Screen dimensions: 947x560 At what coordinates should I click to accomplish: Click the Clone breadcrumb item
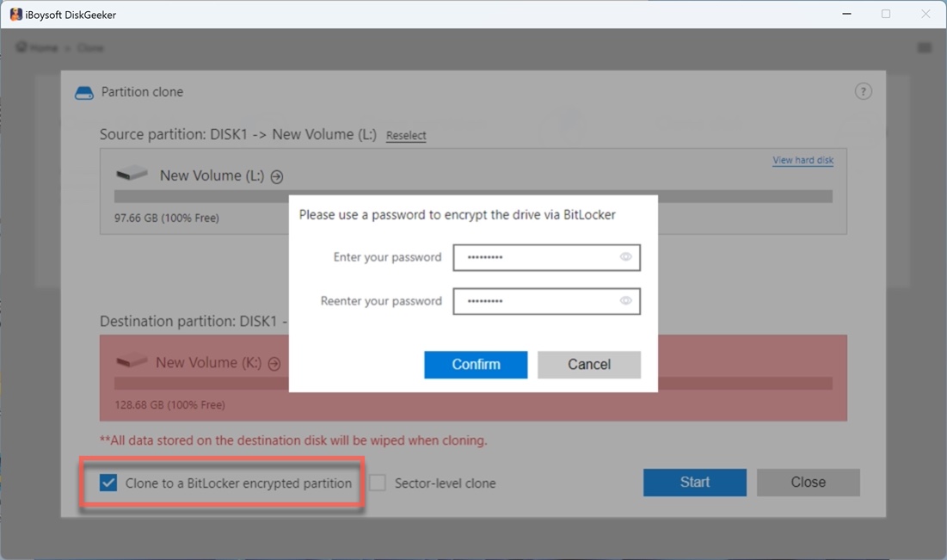click(90, 47)
